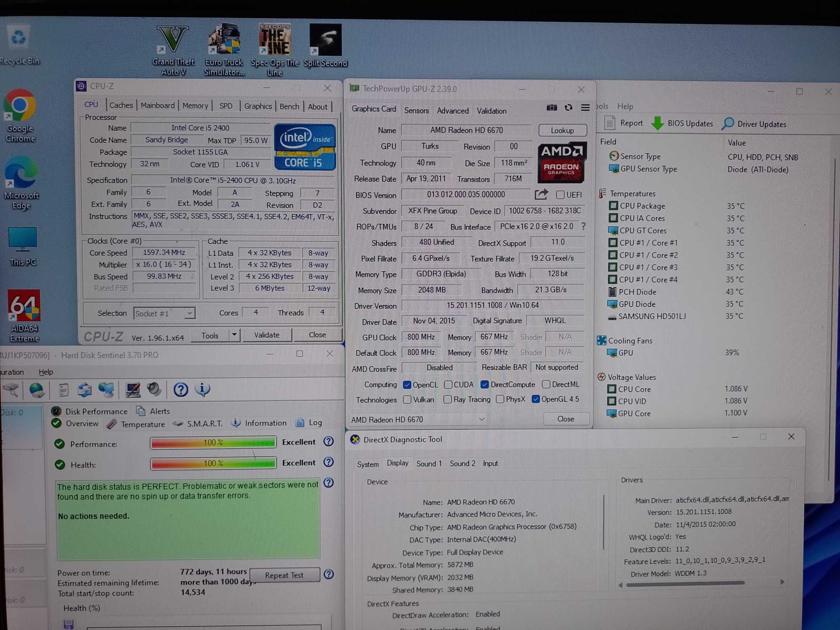
Task: Open the Sensors tab in GPU-Z
Action: click(x=416, y=110)
